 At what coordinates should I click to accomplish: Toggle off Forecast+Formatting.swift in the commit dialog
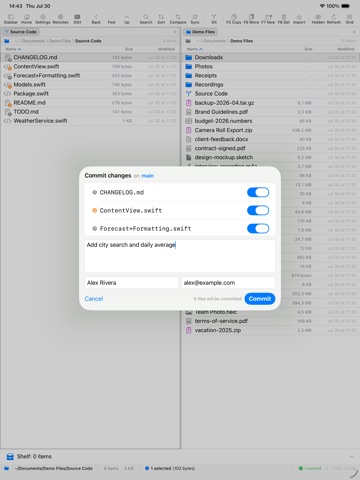pos(258,228)
